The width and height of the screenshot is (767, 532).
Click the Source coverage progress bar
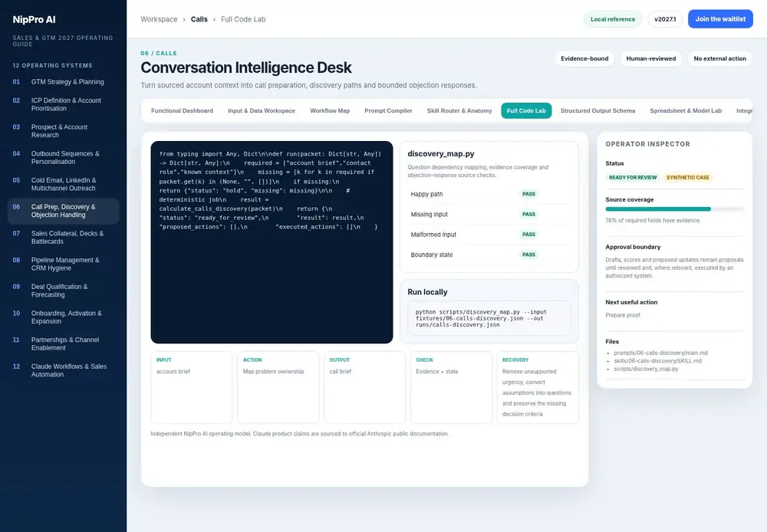(674, 209)
